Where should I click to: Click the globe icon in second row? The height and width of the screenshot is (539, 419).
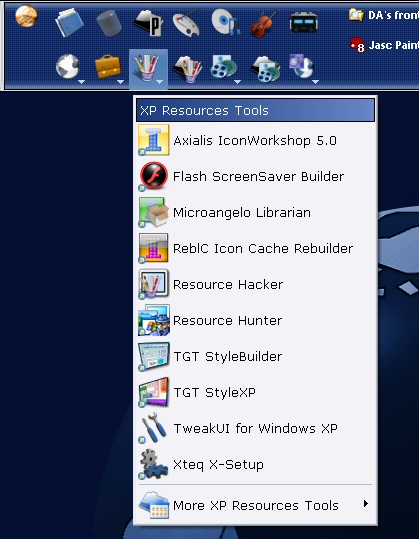click(68, 66)
